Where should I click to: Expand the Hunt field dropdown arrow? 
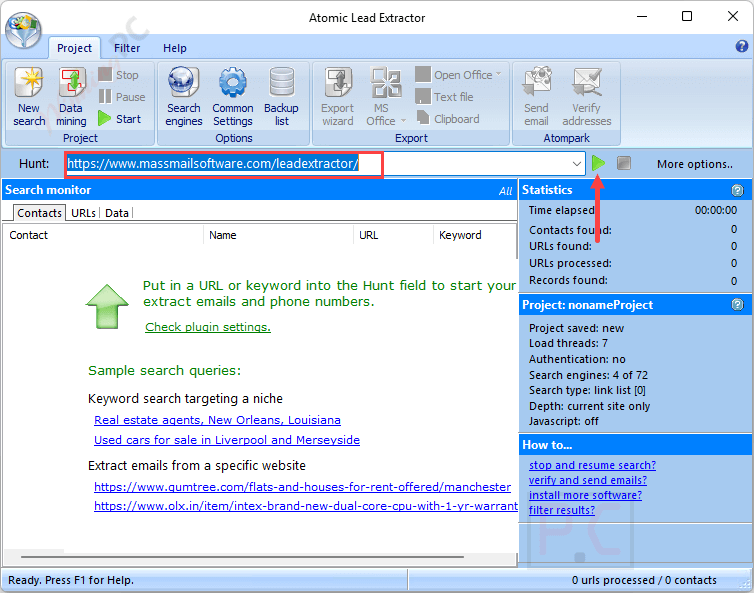coord(577,164)
